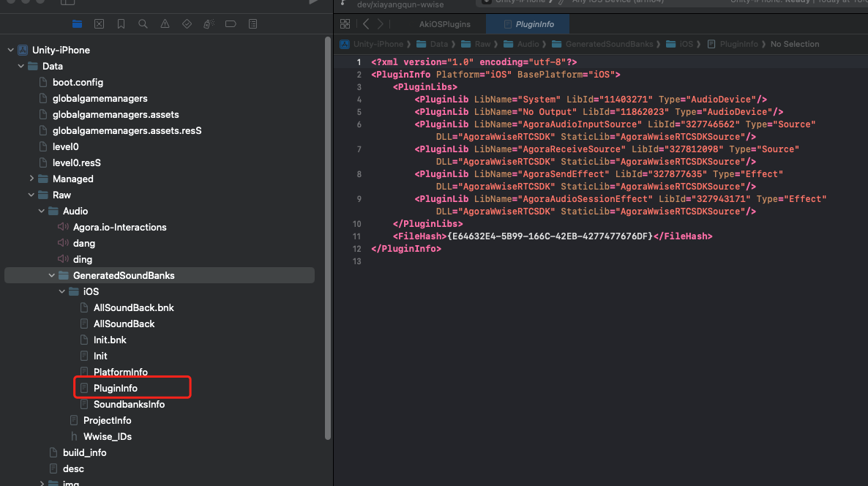
Task: Click the FileHash line in editor
Action: [553, 236]
